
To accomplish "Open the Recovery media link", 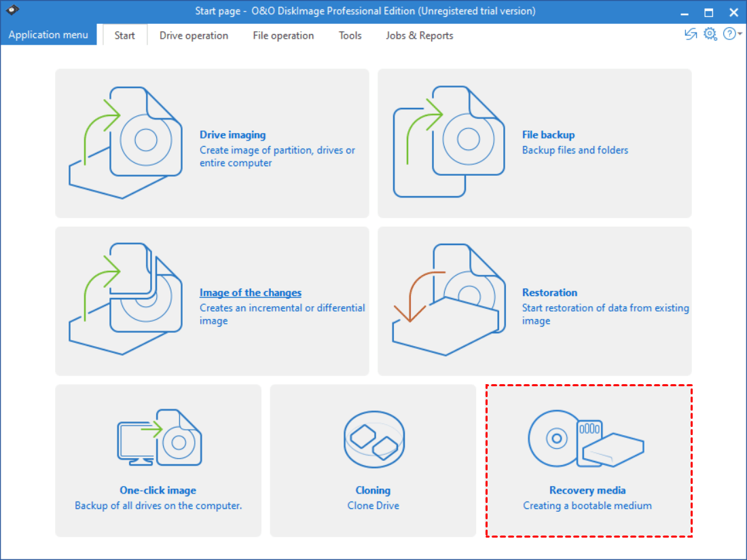I will coord(587,490).
